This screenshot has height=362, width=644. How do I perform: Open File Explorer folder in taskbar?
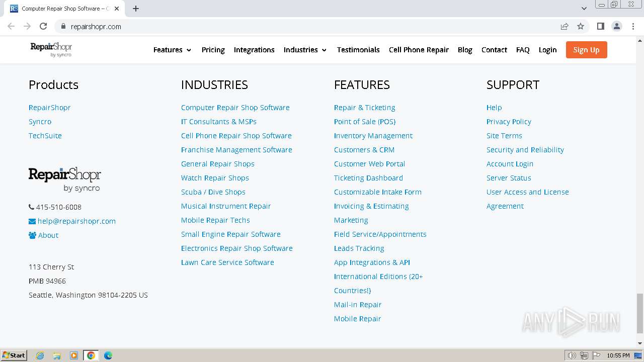click(57, 355)
